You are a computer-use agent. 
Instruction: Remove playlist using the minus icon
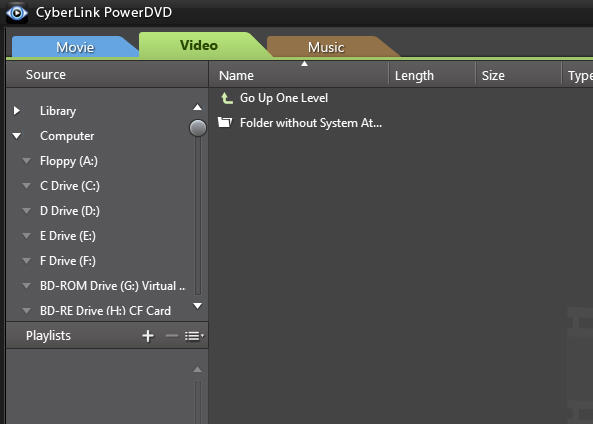pos(172,335)
